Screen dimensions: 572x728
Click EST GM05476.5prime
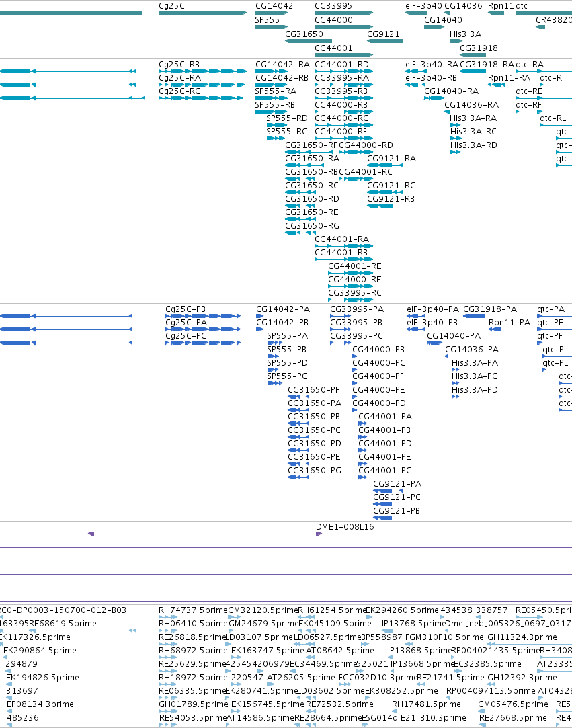[513, 704]
